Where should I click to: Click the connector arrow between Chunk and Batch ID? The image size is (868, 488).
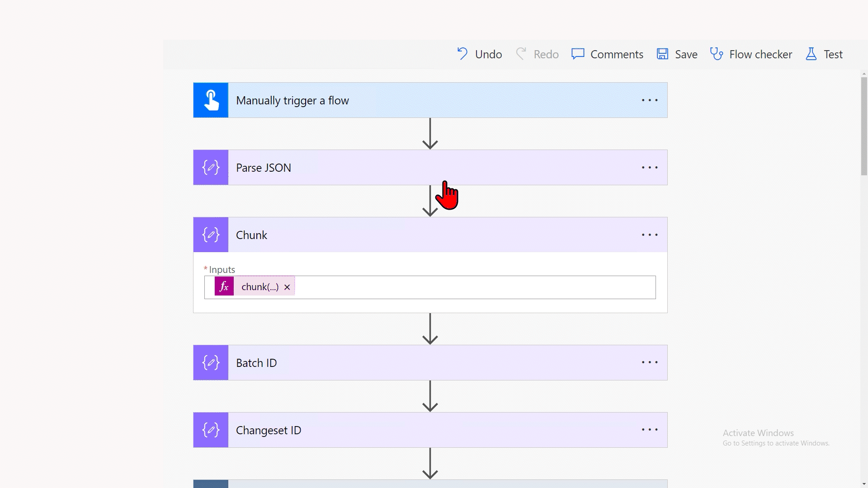tap(430, 329)
